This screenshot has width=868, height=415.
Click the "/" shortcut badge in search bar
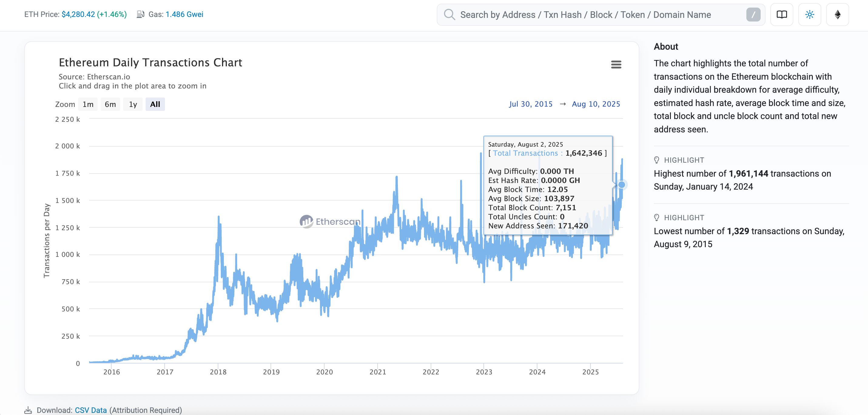point(754,15)
